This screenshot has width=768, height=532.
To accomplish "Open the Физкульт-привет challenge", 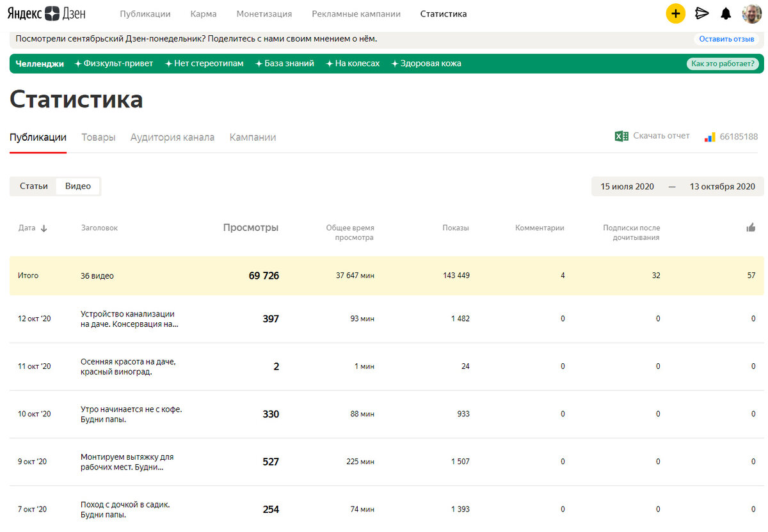I will [x=114, y=63].
